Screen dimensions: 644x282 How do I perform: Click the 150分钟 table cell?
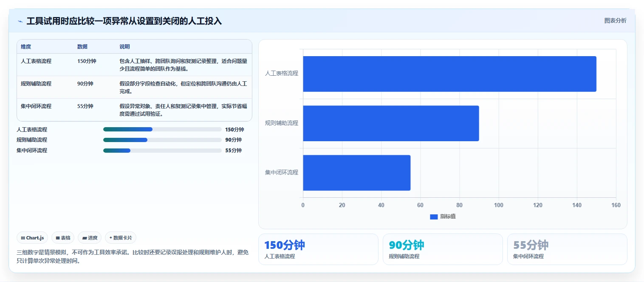[x=87, y=61]
